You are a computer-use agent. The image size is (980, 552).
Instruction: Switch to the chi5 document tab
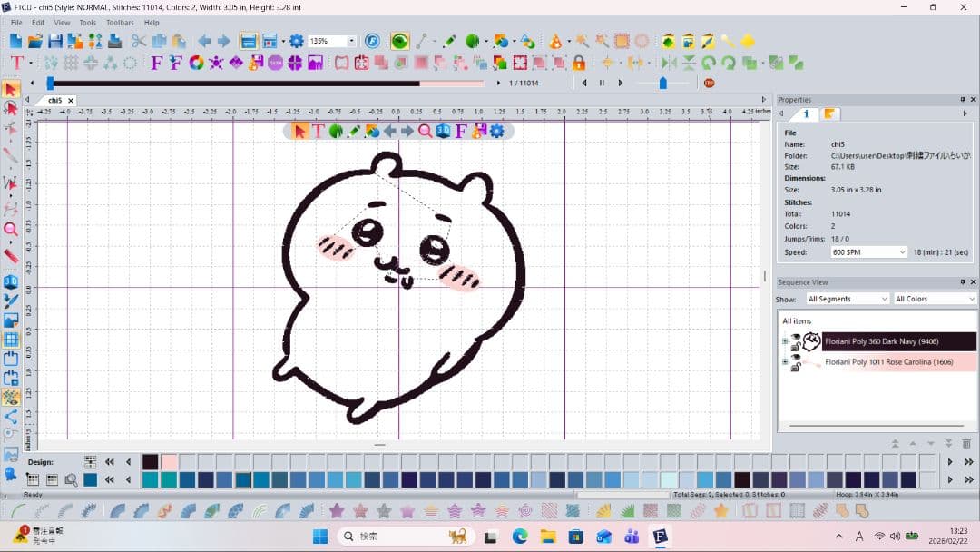(54, 100)
